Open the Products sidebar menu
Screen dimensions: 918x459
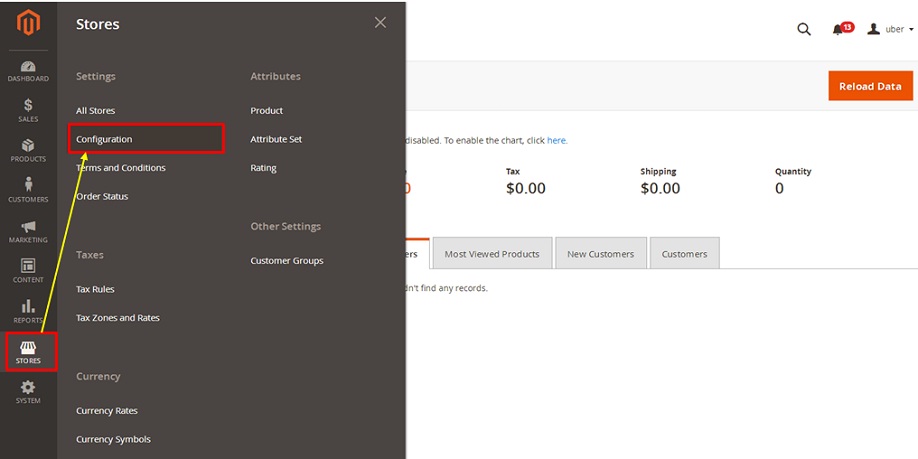tap(28, 151)
